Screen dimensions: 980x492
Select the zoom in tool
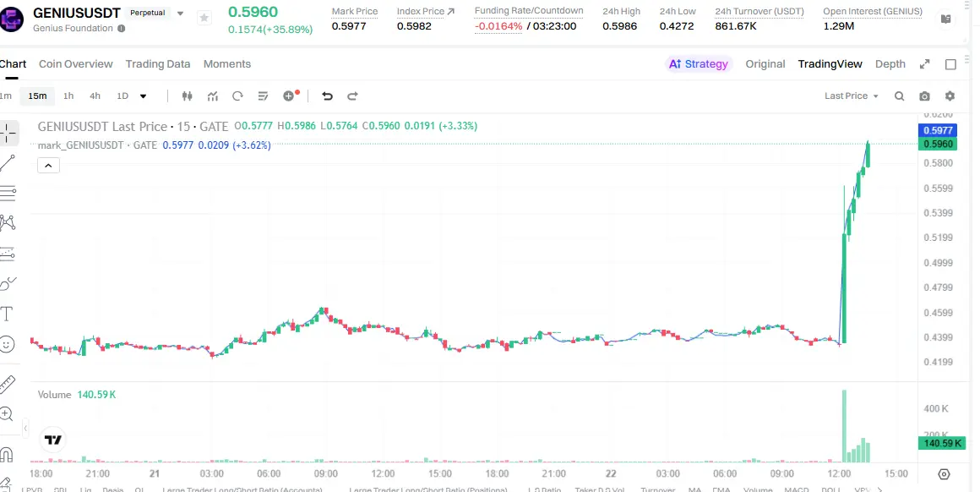coord(6,413)
